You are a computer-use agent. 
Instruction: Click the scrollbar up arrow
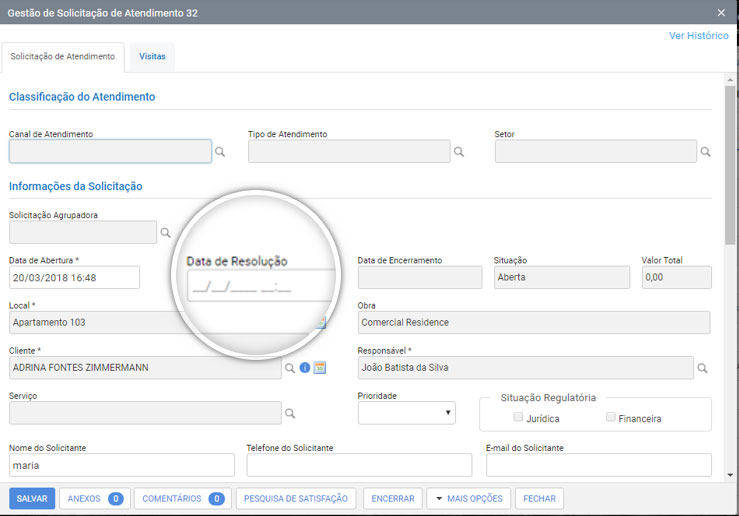pos(730,80)
